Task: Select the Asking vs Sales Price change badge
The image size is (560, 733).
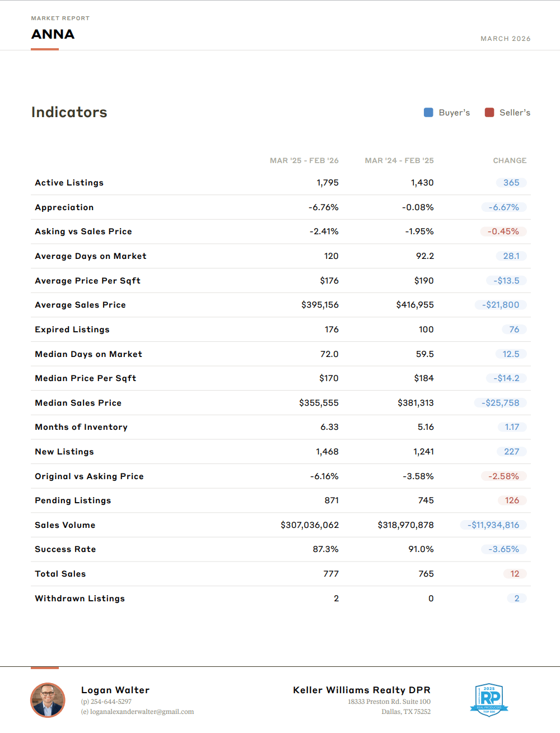Action: click(503, 231)
